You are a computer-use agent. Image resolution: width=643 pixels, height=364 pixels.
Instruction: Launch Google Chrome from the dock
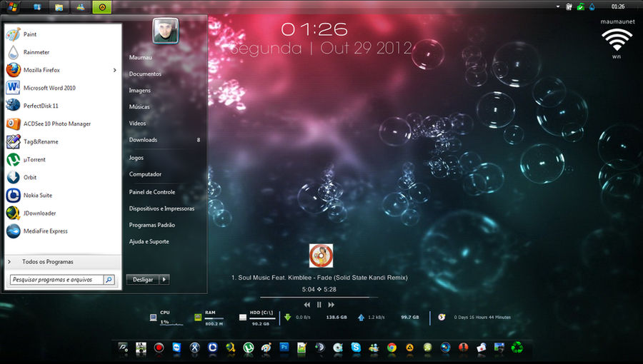[392, 348]
